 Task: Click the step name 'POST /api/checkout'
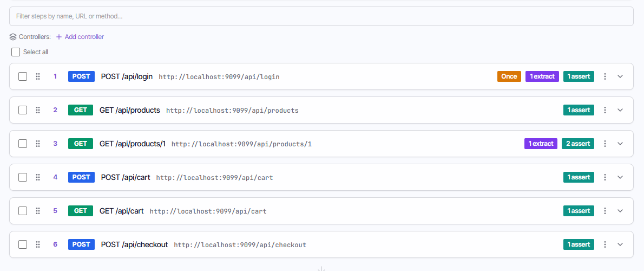134,244
